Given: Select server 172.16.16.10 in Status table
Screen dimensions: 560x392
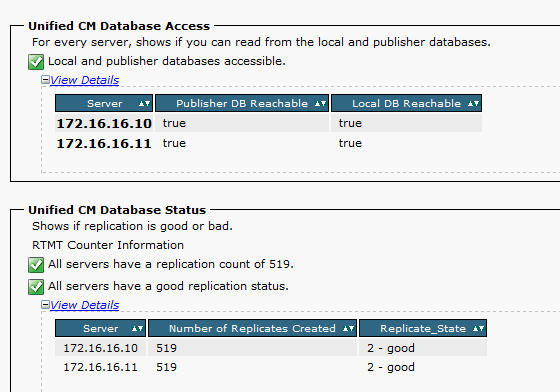Looking at the screenshot, I should pos(100,348).
